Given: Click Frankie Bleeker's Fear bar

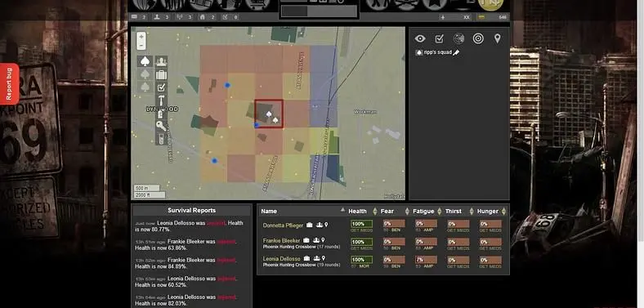Looking at the screenshot, I should 394,242.
